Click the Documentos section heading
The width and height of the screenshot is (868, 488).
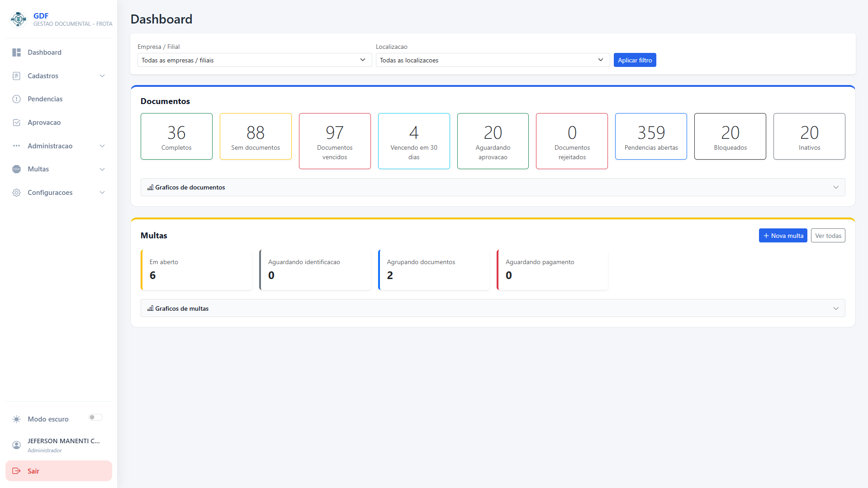tap(165, 101)
